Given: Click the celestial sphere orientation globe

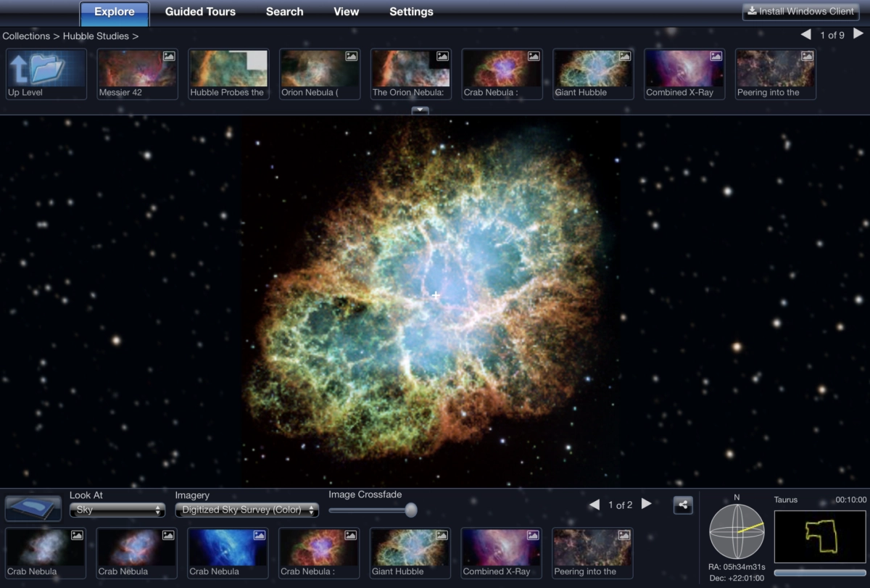Looking at the screenshot, I should [737, 531].
